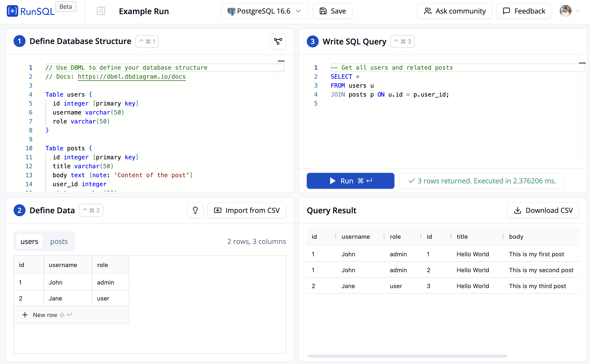The width and height of the screenshot is (590, 364).
Task: Open the schema diagram visualization icon
Action: (278, 41)
